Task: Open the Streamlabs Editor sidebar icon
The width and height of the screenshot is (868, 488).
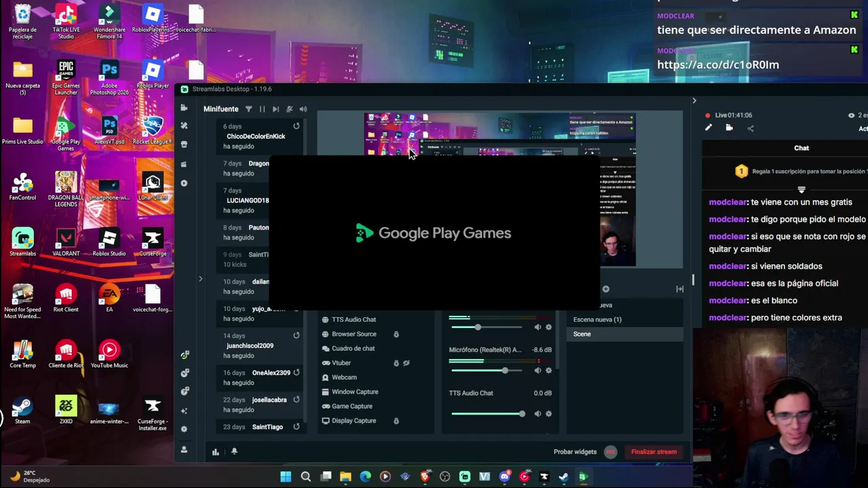Action: [184, 108]
